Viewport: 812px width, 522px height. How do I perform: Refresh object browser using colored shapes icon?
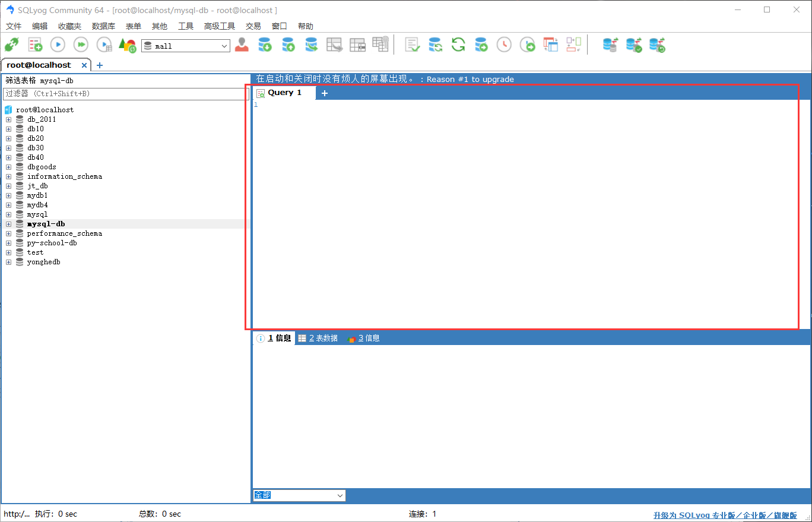[x=127, y=45]
